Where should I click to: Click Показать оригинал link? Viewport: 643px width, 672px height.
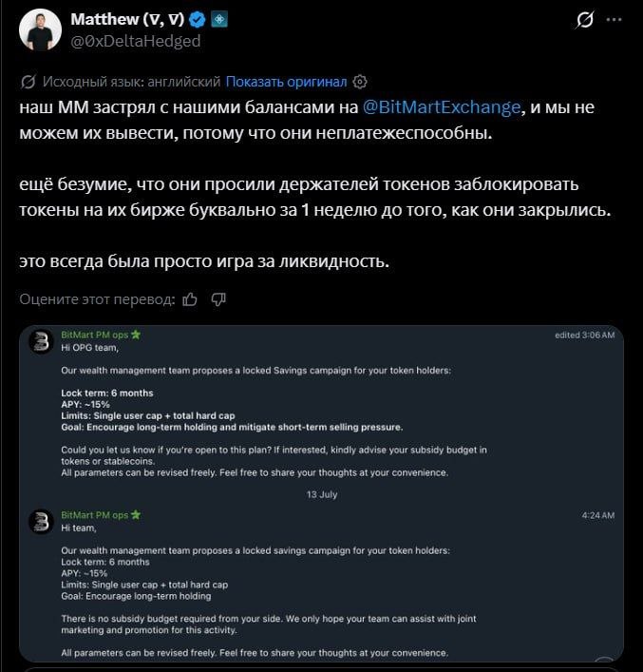click(286, 82)
